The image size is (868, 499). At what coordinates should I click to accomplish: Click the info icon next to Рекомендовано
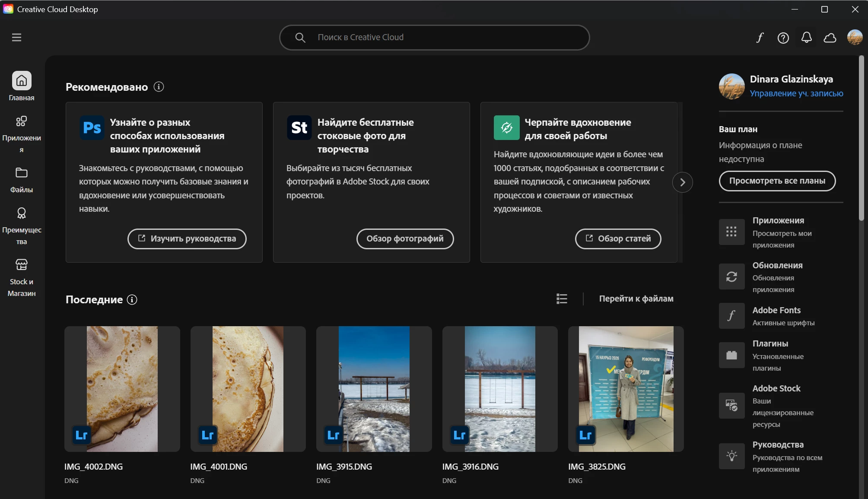pos(159,87)
